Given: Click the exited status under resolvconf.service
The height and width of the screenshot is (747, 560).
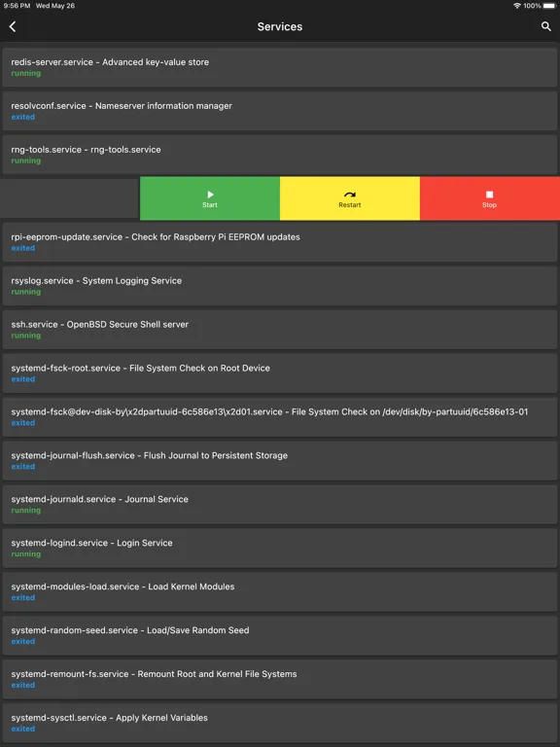Looking at the screenshot, I should click(23, 117).
